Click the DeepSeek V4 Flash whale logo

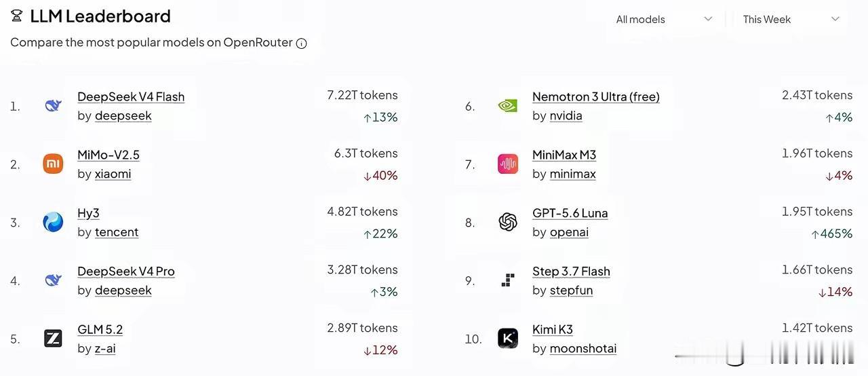(x=53, y=106)
